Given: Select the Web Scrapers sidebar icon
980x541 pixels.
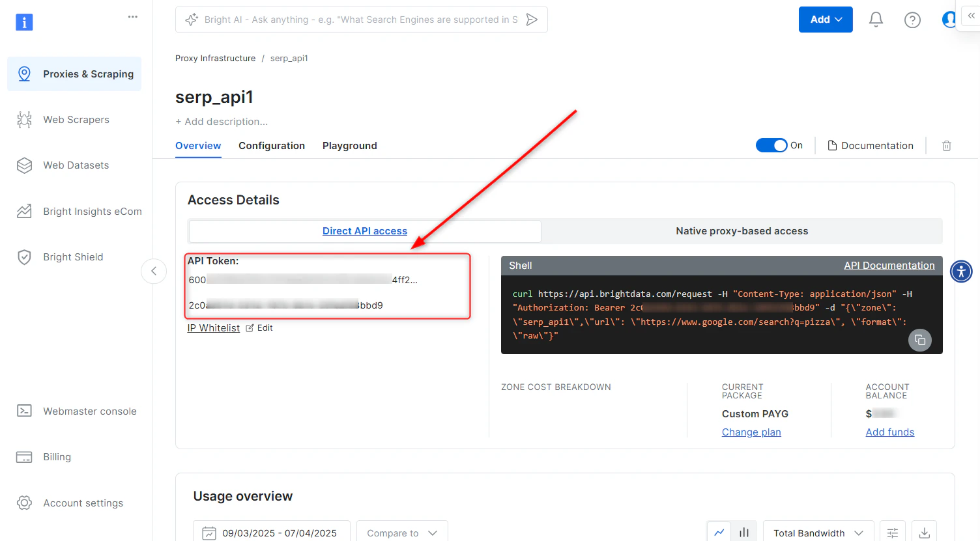Looking at the screenshot, I should (x=24, y=120).
